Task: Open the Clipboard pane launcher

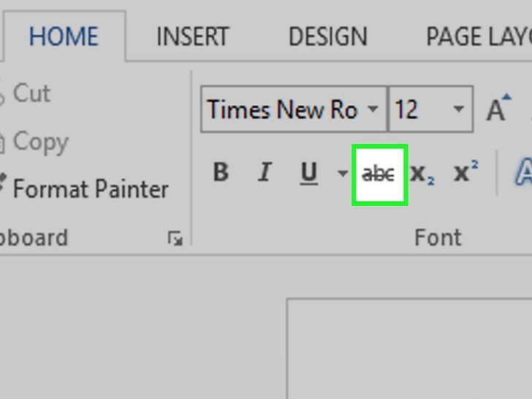Action: pyautogui.click(x=175, y=238)
